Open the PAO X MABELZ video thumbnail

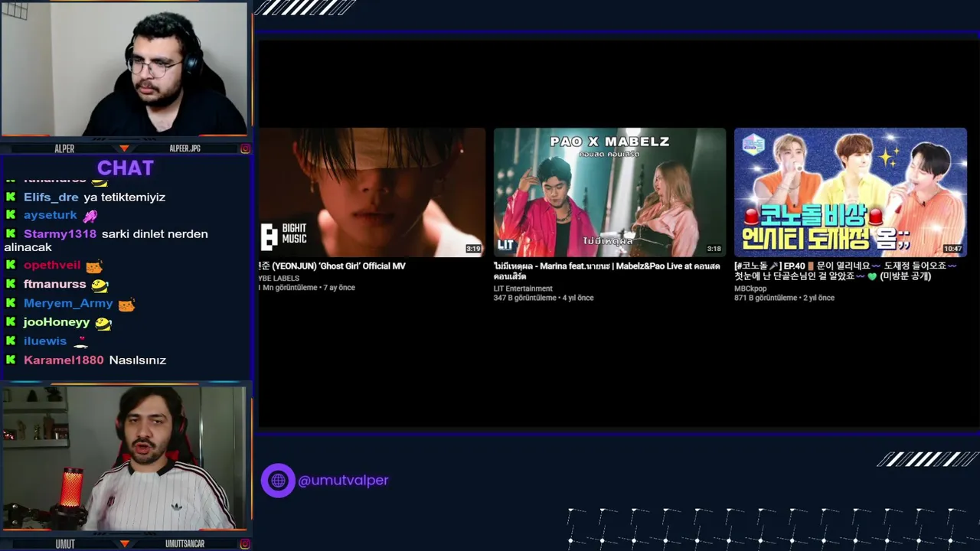pyautogui.click(x=609, y=192)
